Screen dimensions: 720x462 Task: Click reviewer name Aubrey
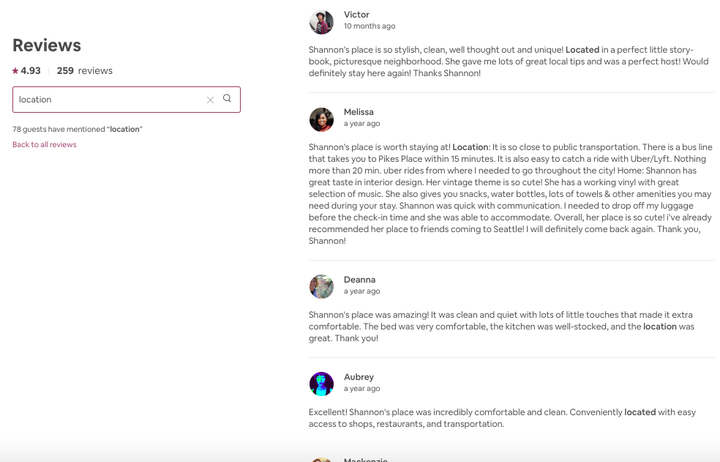359,377
